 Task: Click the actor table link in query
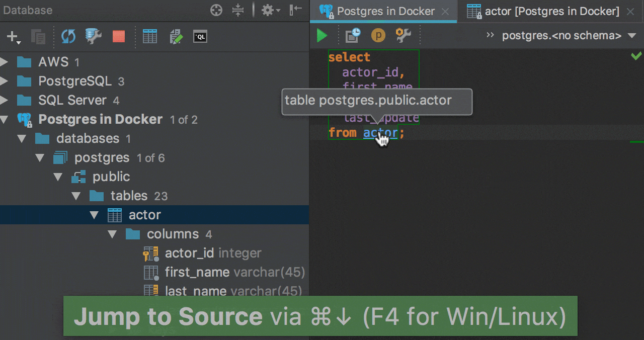[380, 133]
